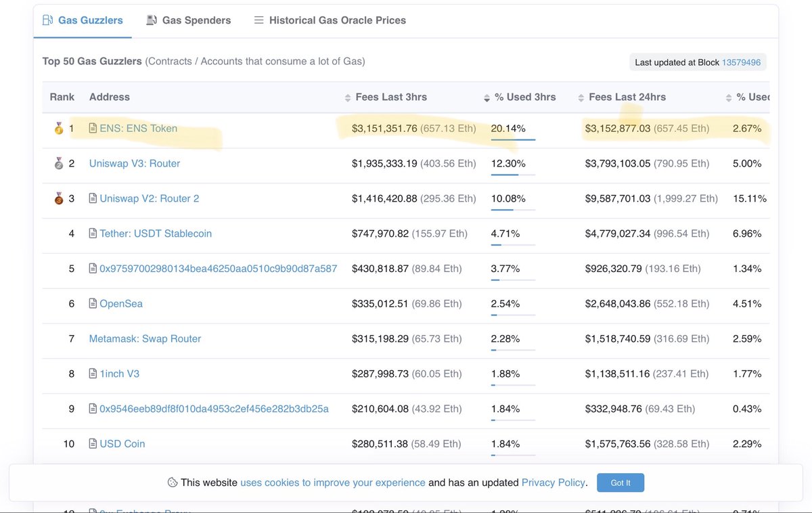Image resolution: width=812 pixels, height=513 pixels.
Task: Switch to the Gas Spenders tab
Action: point(189,20)
